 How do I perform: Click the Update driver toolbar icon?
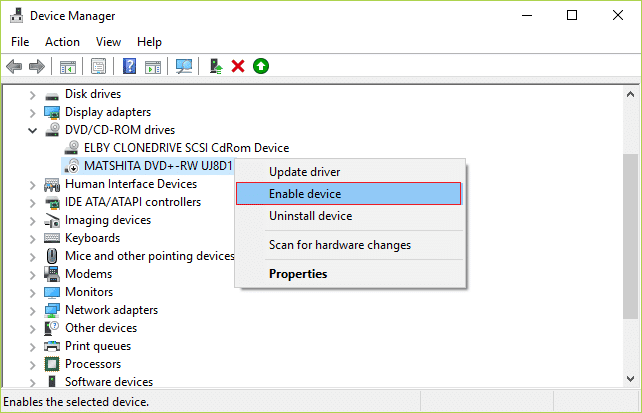pos(215,66)
